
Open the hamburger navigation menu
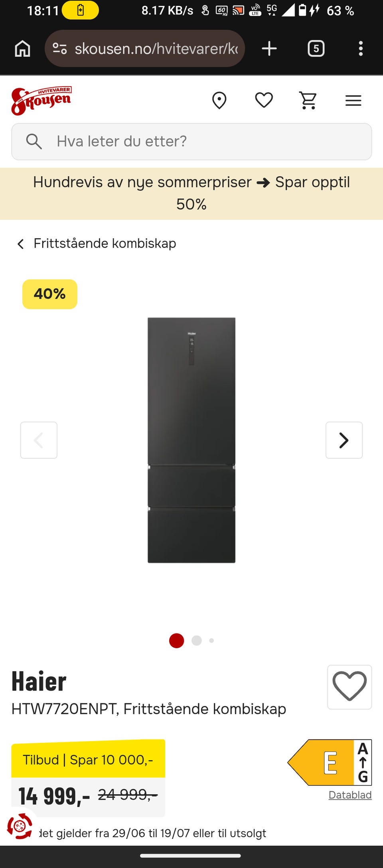[x=353, y=101]
